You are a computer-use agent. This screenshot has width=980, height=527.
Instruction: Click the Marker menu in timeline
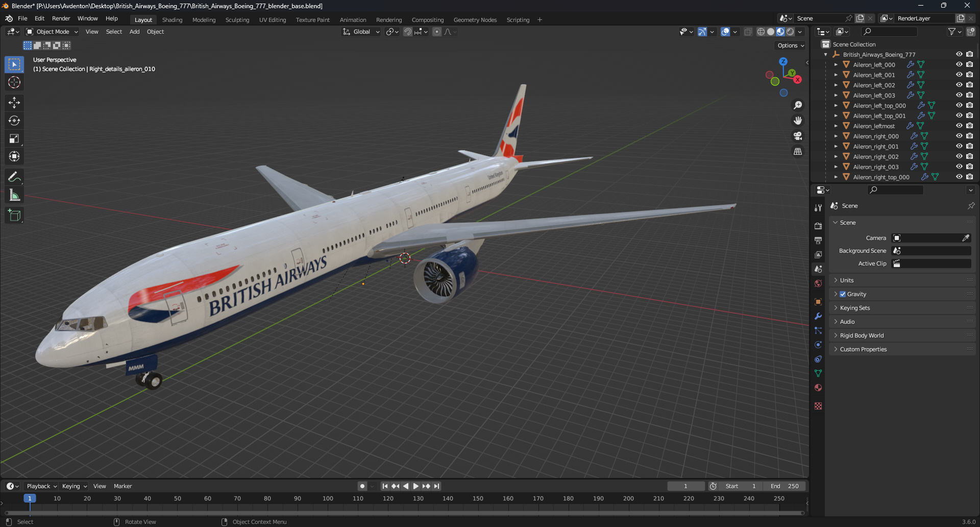122,486
